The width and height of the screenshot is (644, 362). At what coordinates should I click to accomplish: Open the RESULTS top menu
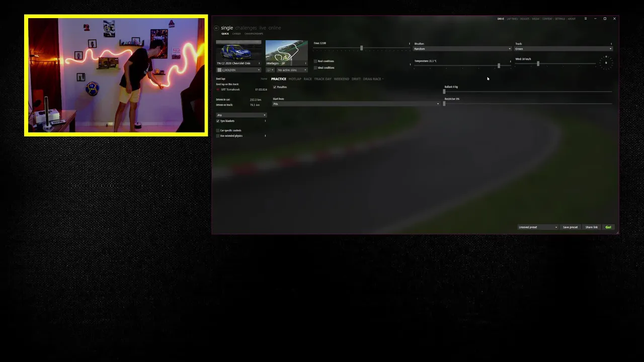pos(525,19)
